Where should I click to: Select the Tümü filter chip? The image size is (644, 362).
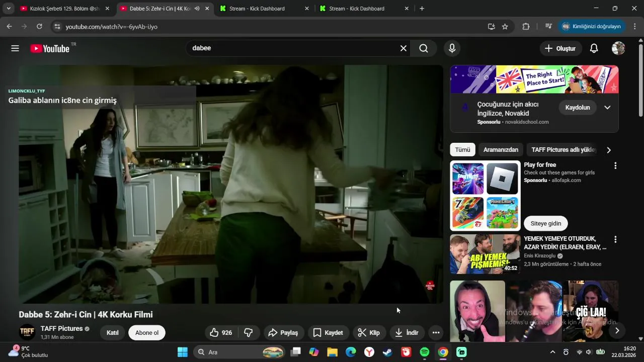462,150
